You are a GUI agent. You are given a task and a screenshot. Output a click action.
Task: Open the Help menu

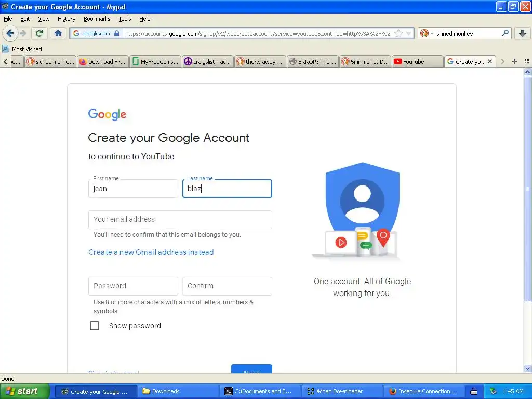tap(144, 19)
